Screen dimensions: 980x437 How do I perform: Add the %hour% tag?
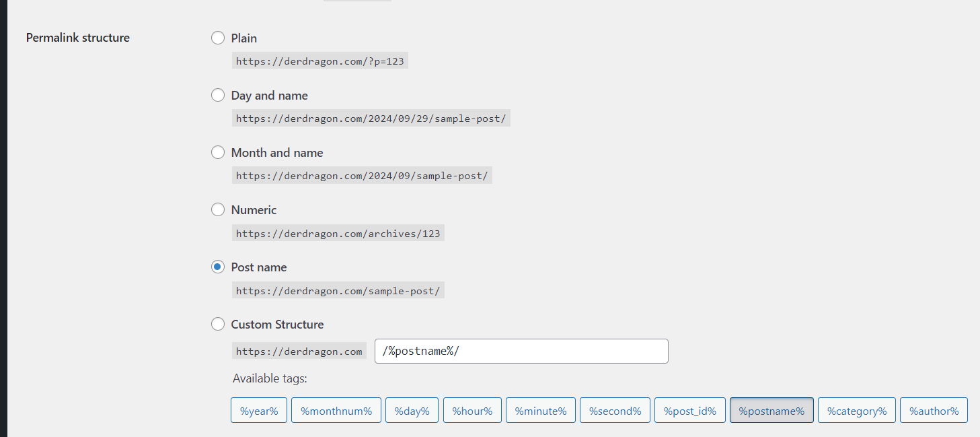coord(472,411)
